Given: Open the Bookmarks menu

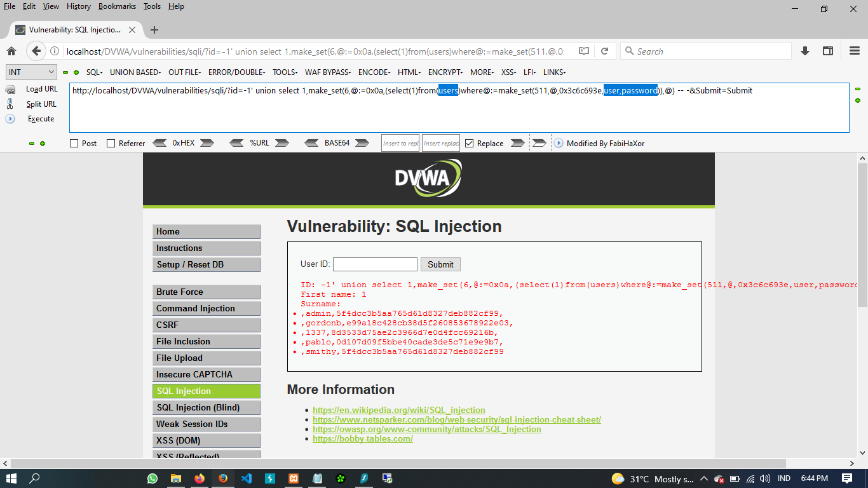Looking at the screenshot, I should tap(117, 6).
